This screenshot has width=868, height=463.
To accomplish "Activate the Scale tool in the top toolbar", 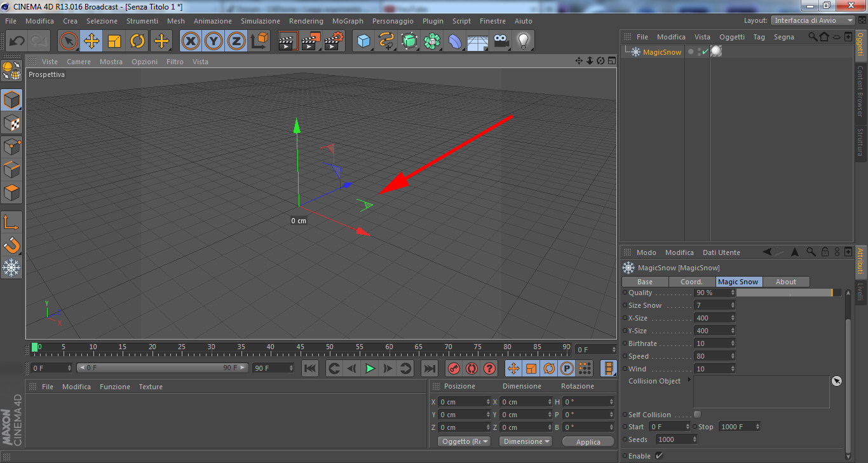I will (114, 41).
